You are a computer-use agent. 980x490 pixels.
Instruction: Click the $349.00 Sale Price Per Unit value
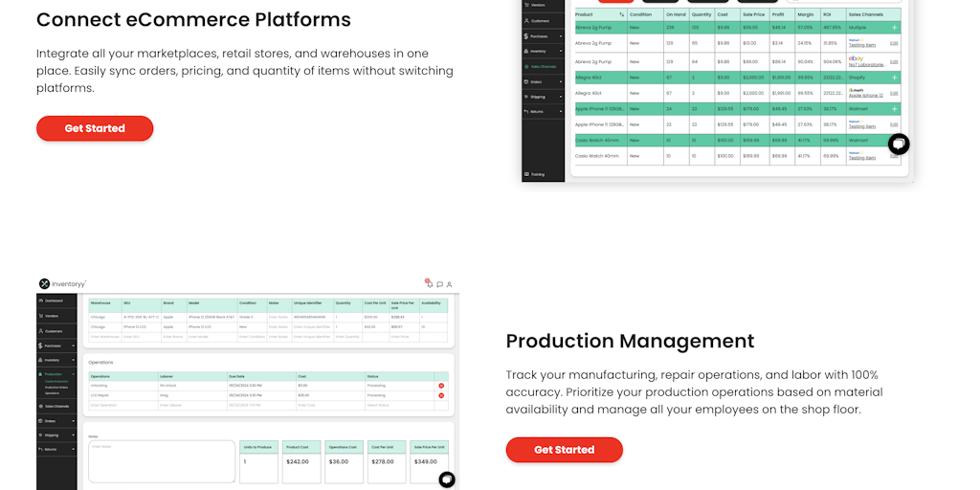point(424,462)
